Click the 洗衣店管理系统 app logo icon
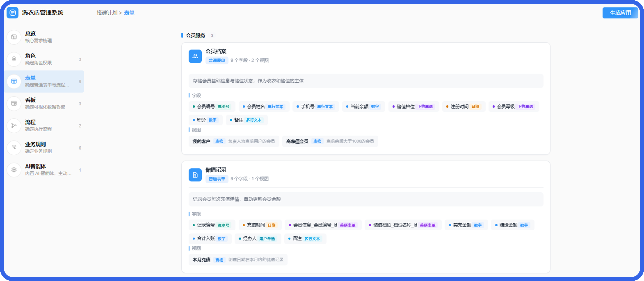This screenshot has height=281, width=644. 13,13
